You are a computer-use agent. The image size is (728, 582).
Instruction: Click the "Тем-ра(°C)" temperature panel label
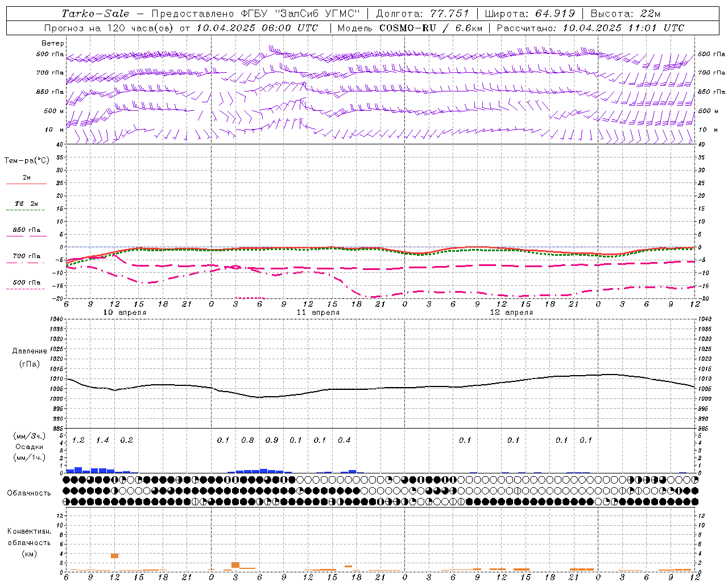27,161
